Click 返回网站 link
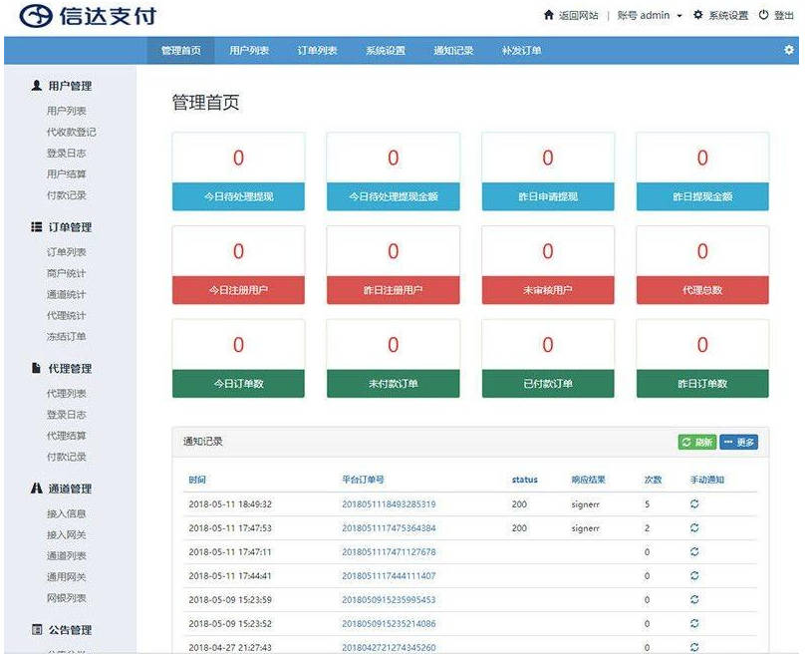 (x=579, y=16)
